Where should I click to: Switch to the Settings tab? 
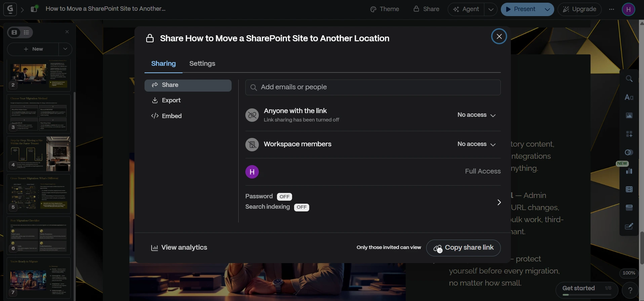point(202,64)
